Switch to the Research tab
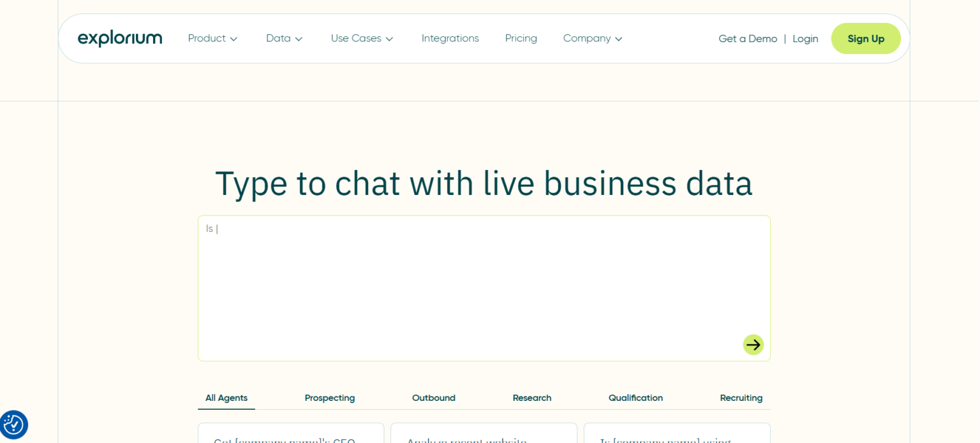 531,397
